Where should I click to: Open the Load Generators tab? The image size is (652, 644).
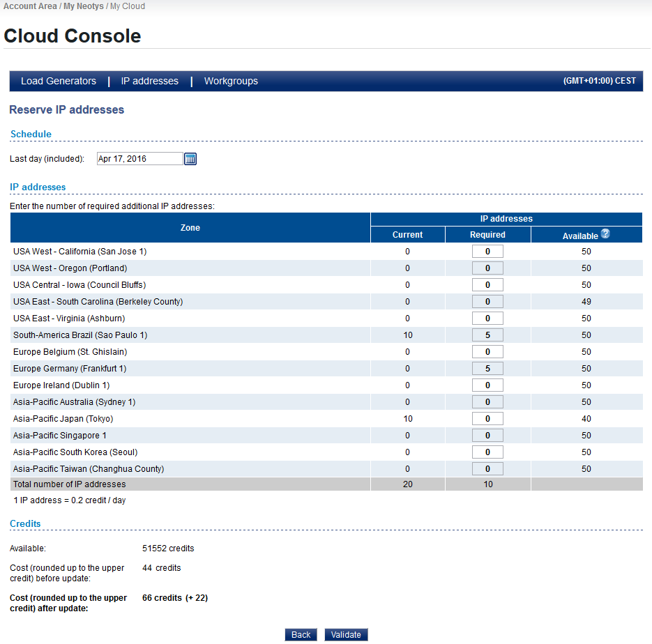click(x=59, y=81)
